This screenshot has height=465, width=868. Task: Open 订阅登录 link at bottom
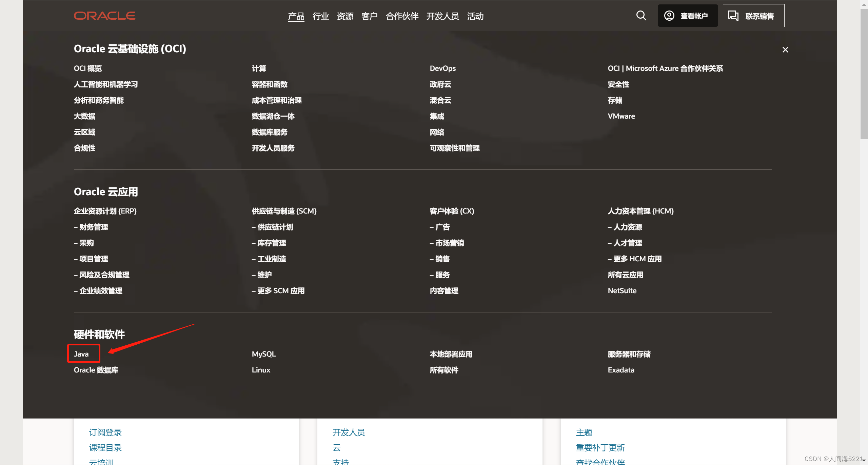(x=105, y=432)
